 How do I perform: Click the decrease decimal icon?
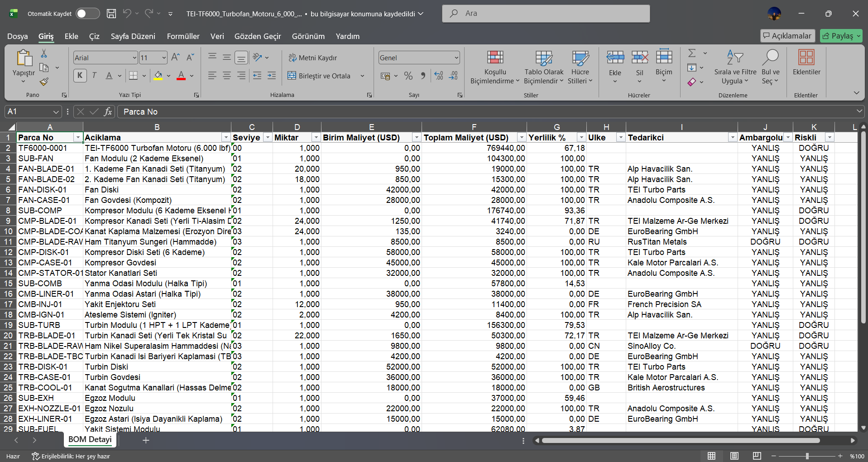tap(453, 76)
